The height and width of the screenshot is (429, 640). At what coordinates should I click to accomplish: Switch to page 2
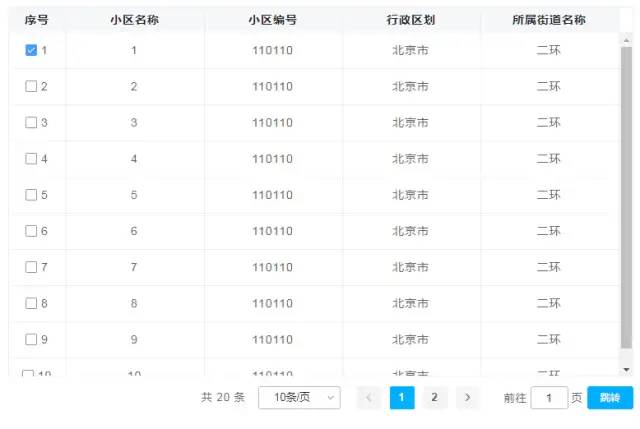tap(434, 397)
